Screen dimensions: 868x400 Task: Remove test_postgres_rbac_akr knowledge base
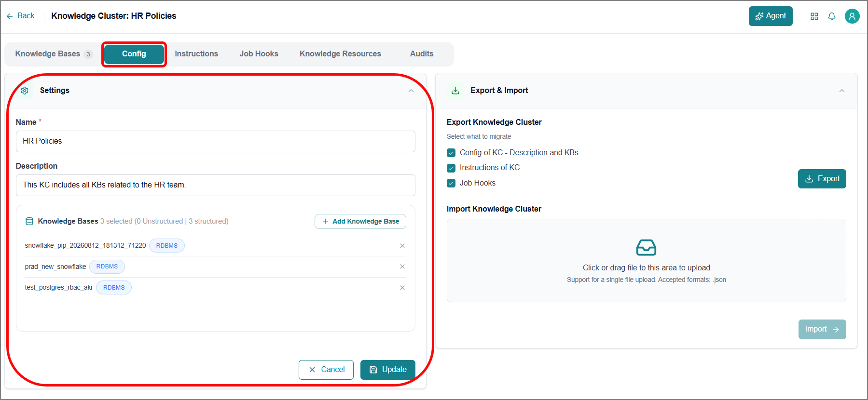click(402, 288)
